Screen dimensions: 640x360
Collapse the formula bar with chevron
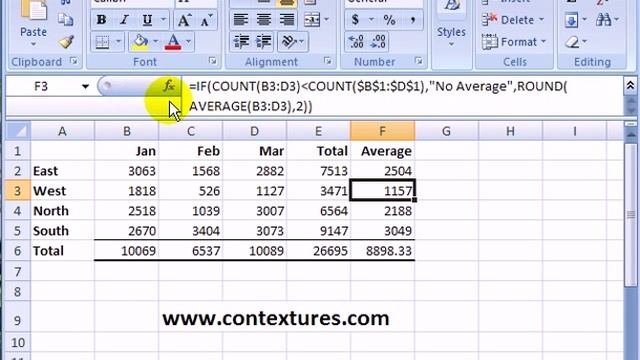tap(630, 85)
